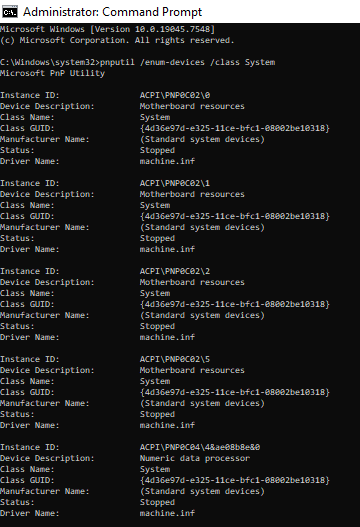Click the Stopped status of Numeric data processor
360x527 pixels.
157,503
